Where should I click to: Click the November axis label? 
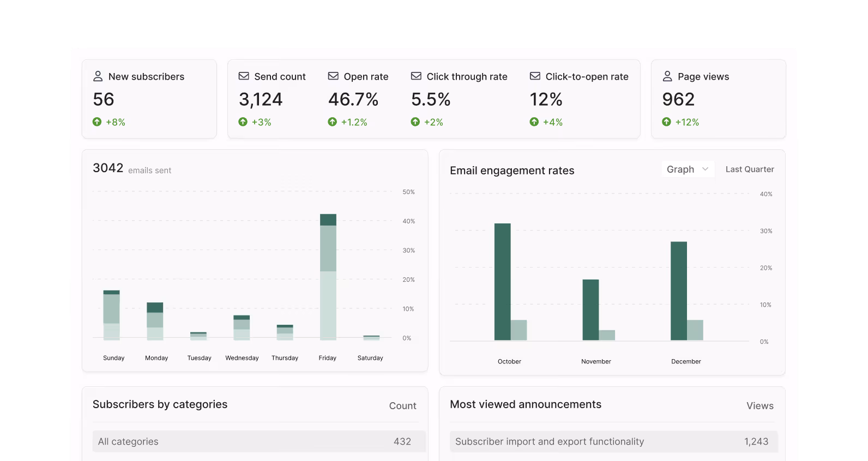point(596,361)
